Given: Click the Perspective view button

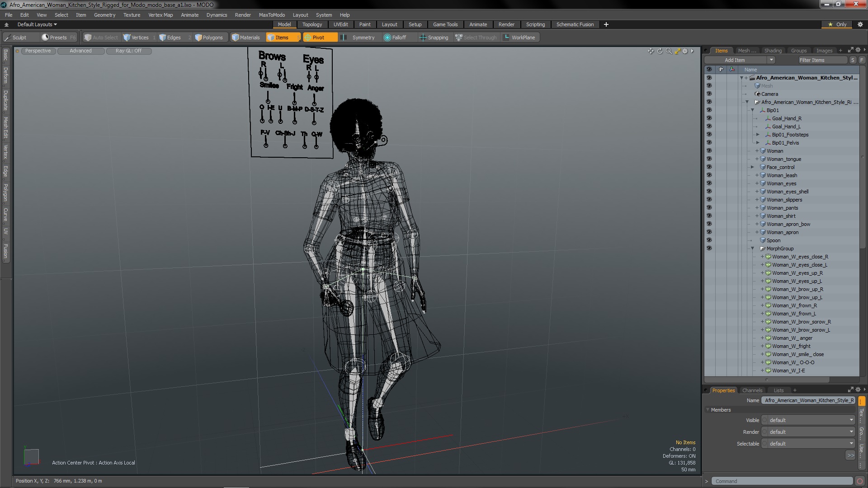Looking at the screenshot, I should click(38, 51).
